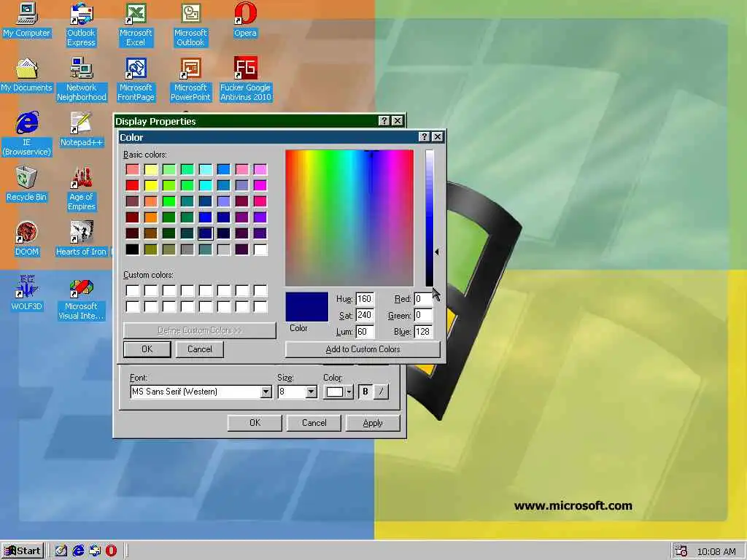747x560 pixels.
Task: Click the Lum value field
Action: click(x=365, y=332)
